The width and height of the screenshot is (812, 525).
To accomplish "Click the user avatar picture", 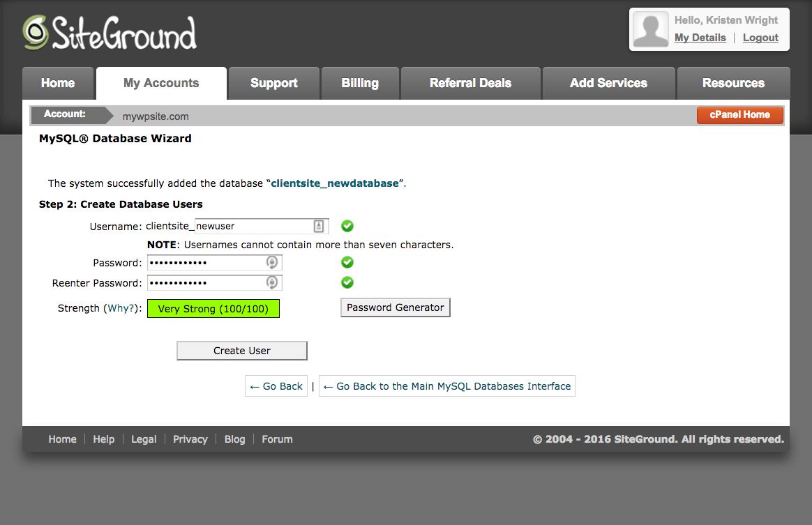I will pos(651,29).
